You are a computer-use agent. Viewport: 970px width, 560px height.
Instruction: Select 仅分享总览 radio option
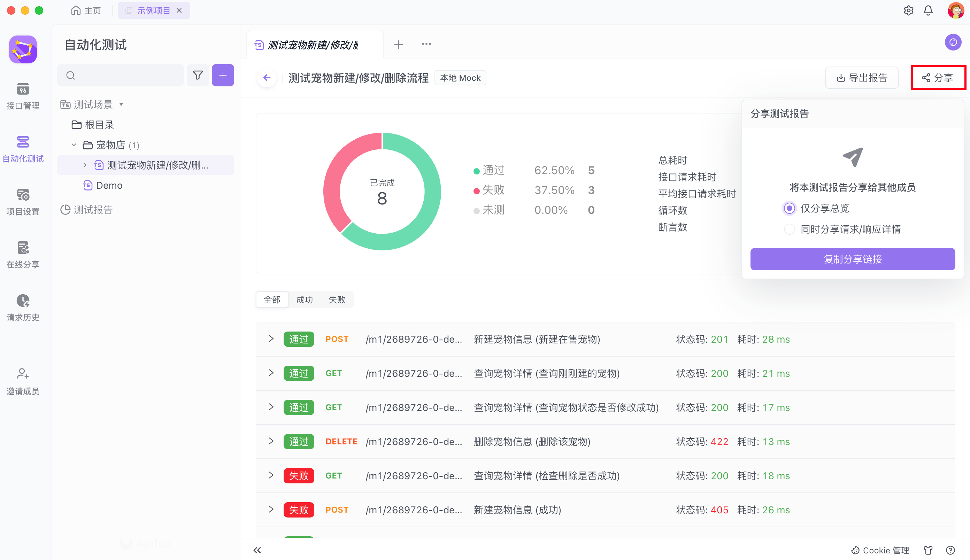tap(789, 209)
